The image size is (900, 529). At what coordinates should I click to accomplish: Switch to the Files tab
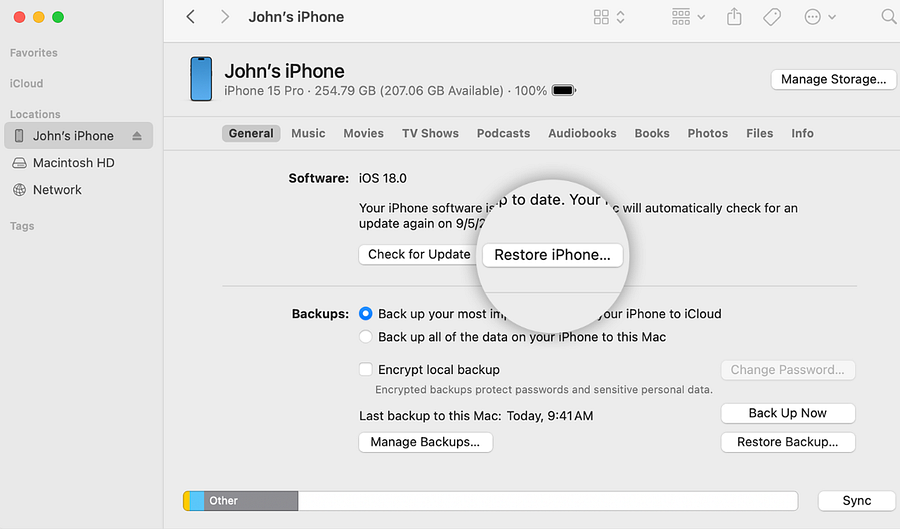(759, 133)
